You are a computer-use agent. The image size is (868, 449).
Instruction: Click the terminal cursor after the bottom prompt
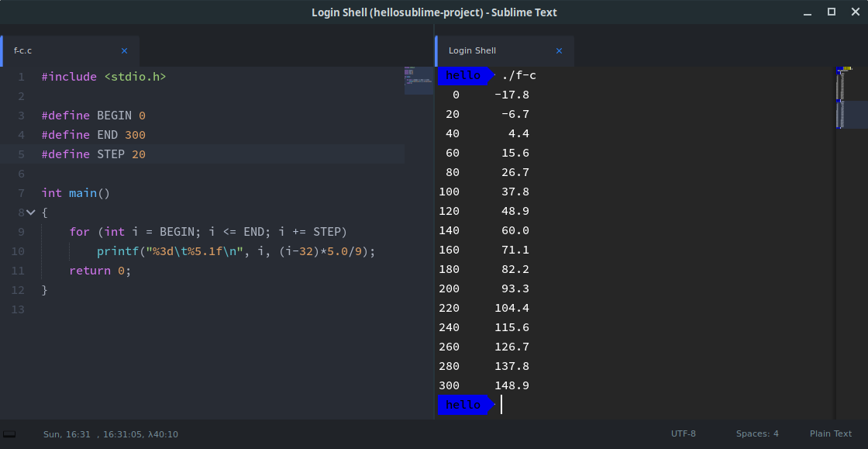(501, 404)
